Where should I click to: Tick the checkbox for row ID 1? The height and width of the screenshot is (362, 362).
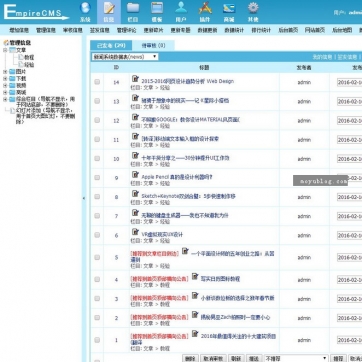click(97, 340)
